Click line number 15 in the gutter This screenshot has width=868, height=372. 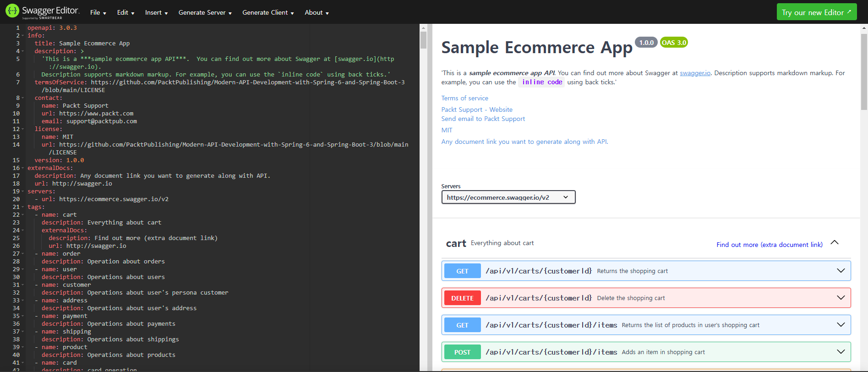coord(16,160)
